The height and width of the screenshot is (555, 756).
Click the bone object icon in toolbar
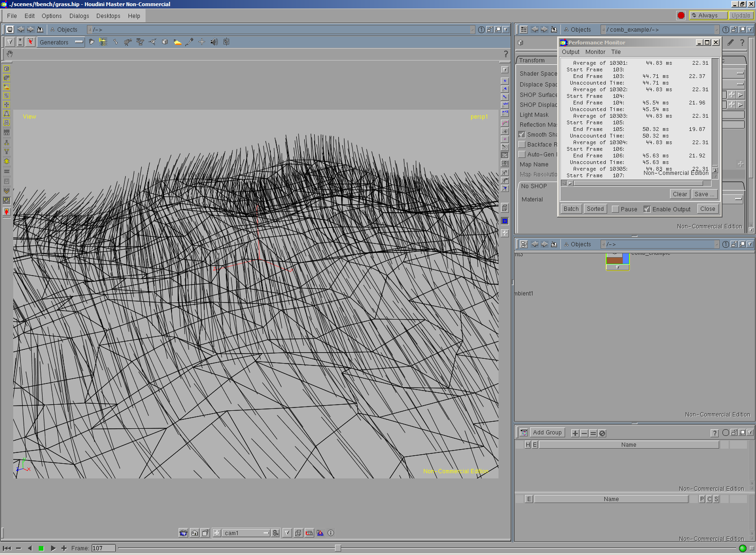(x=115, y=42)
